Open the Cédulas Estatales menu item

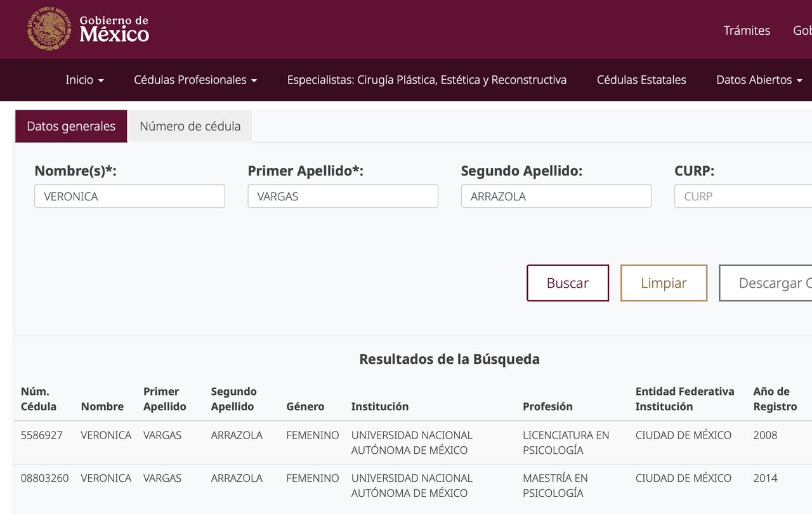click(641, 80)
